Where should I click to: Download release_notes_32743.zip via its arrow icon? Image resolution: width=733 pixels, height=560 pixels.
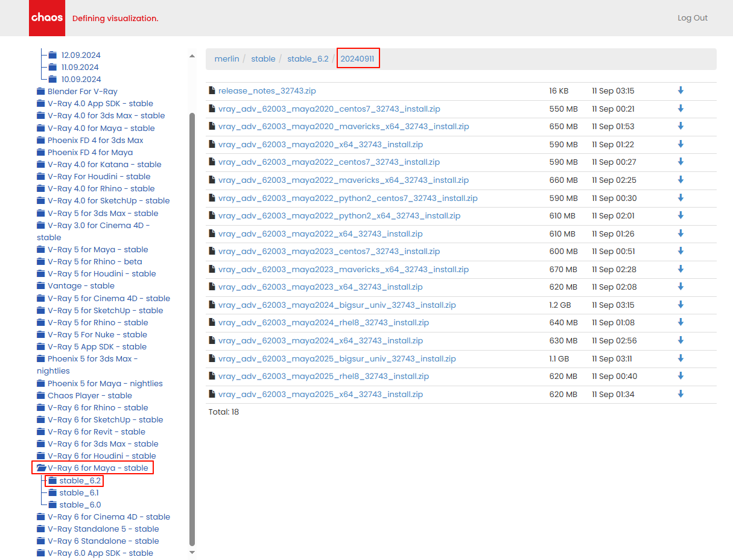click(x=681, y=91)
